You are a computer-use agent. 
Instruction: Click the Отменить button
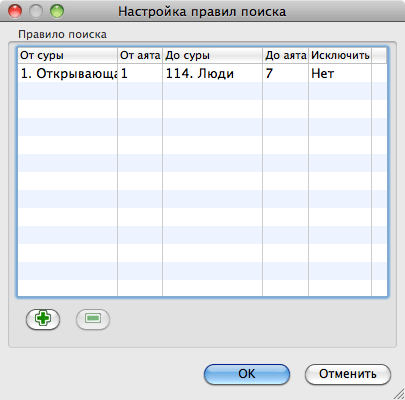point(348,374)
